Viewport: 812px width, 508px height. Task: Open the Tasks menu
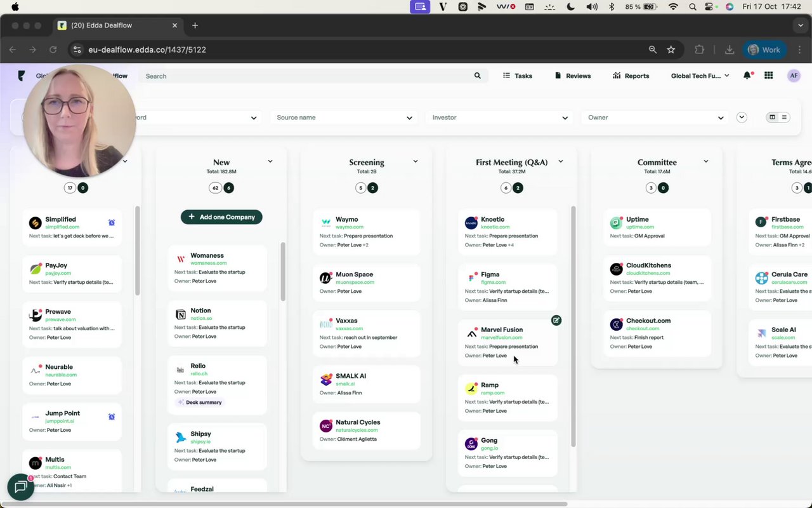(x=518, y=76)
